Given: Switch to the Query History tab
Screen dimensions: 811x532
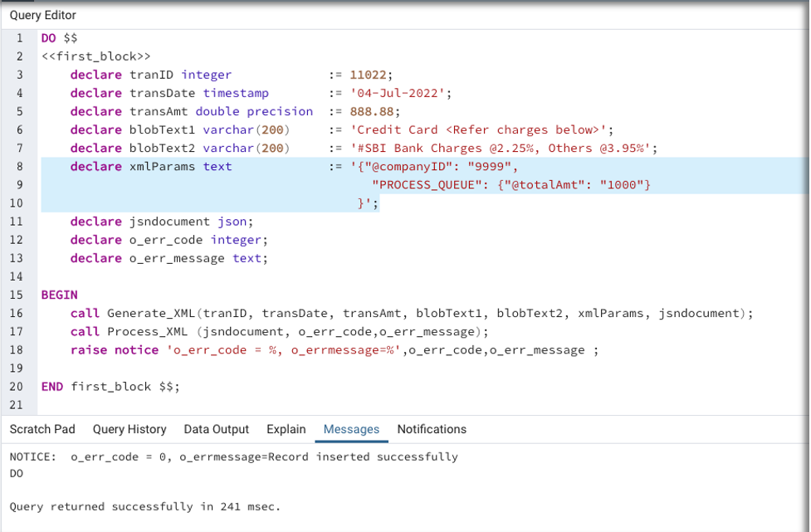Looking at the screenshot, I should 129,429.
